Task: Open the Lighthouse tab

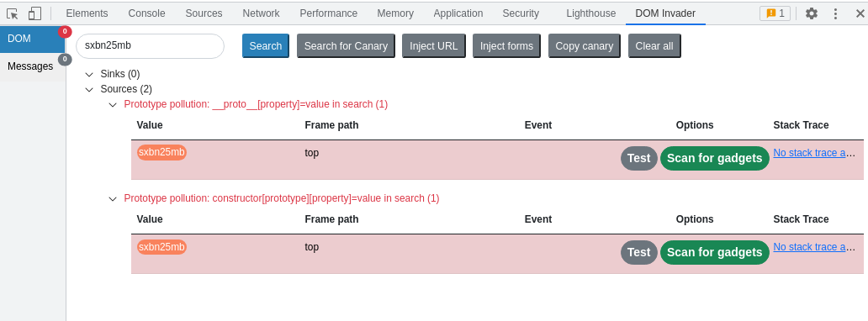Action: [590, 13]
